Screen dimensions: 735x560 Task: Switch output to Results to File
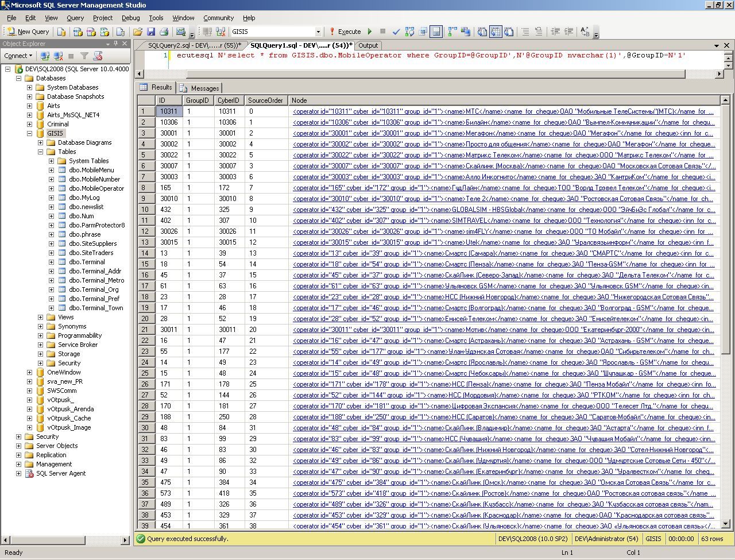pyautogui.click(x=509, y=32)
